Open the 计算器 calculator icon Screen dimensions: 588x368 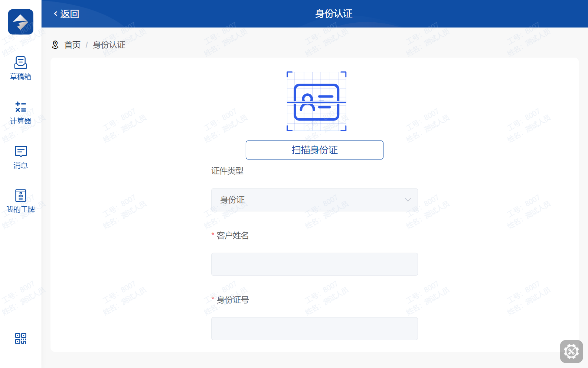21,107
